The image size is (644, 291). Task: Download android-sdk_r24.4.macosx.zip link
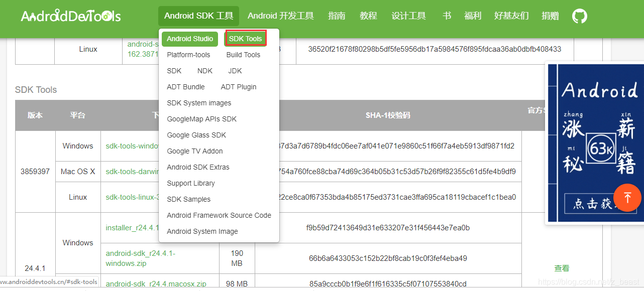click(156, 284)
